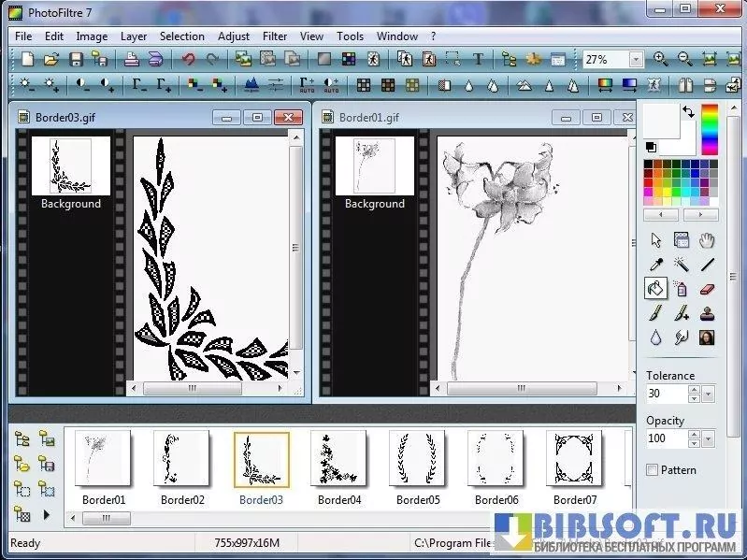Image resolution: width=747 pixels, height=560 pixels.
Task: Enable the Pattern checkbox
Action: (x=653, y=470)
